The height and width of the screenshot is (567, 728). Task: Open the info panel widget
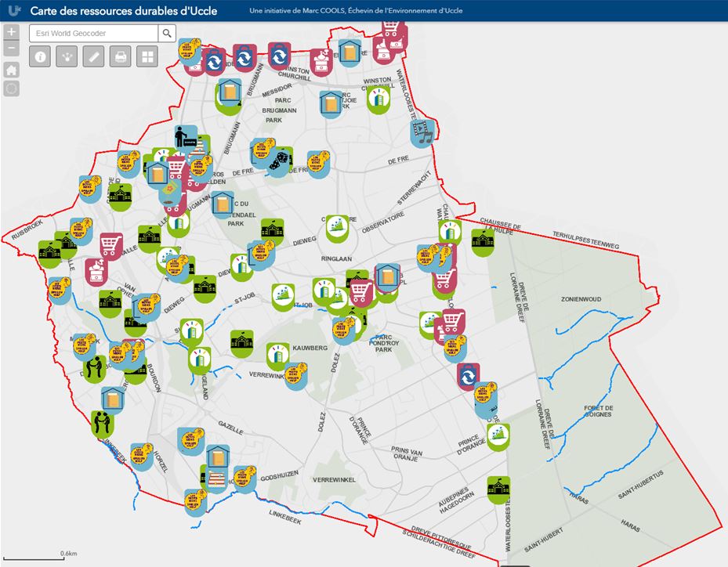[x=41, y=56]
